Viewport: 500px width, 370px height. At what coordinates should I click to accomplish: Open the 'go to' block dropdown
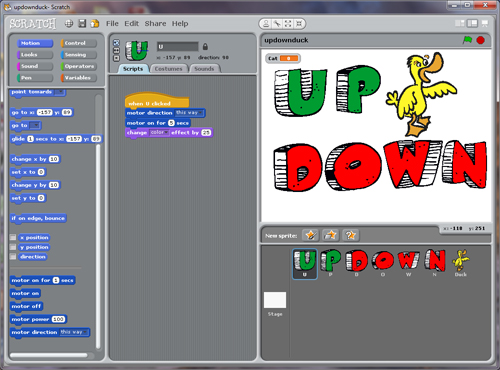pos(35,126)
